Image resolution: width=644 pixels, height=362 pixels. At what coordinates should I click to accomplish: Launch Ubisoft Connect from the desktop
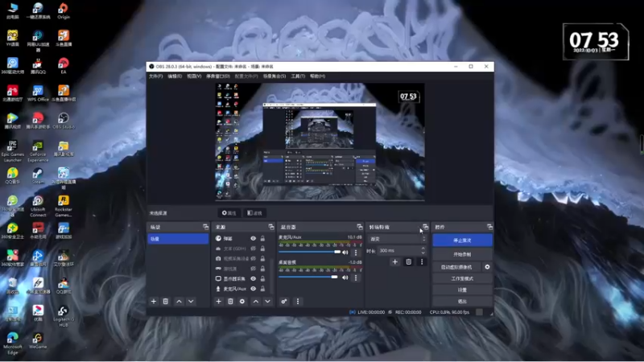(x=38, y=206)
